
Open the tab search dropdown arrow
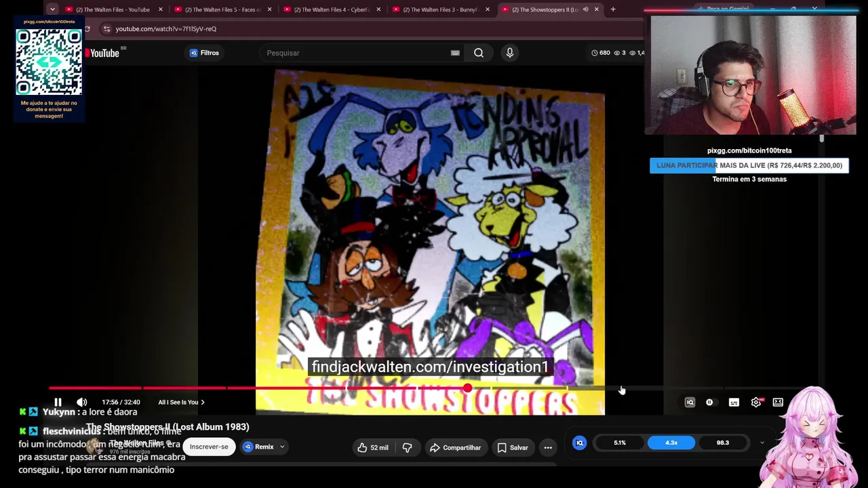click(52, 9)
